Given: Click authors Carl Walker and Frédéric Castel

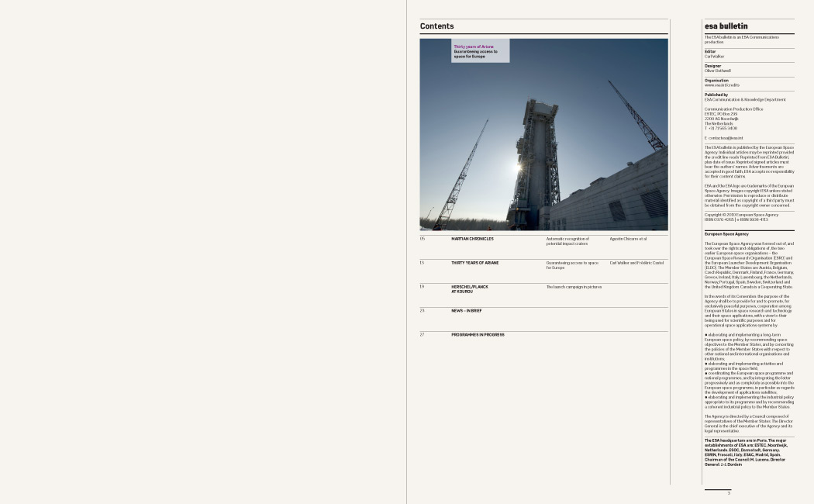Looking at the screenshot, I should click(636, 263).
